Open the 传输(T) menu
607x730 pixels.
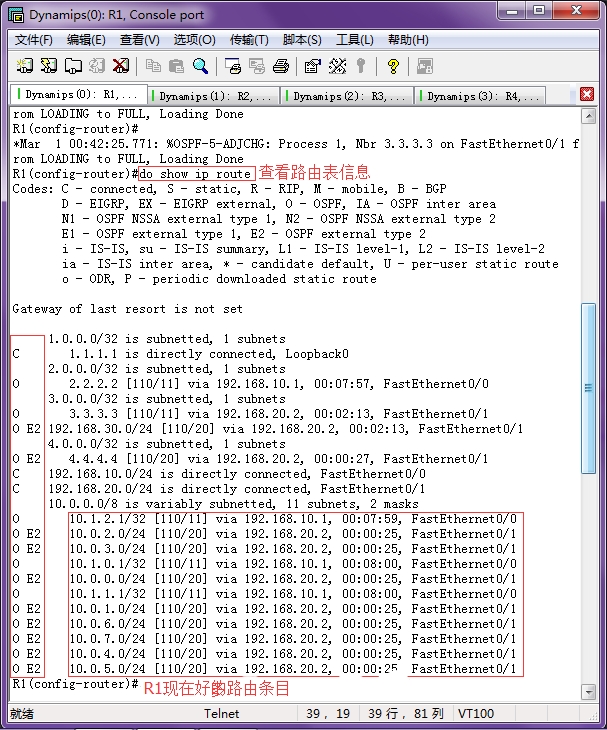point(249,40)
